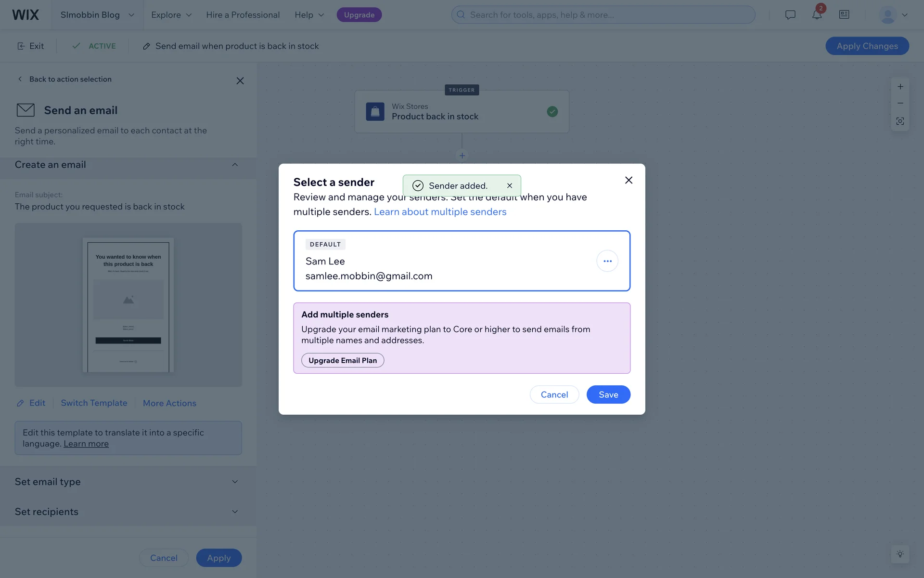
Task: Expand the Set recipients section
Action: pyautogui.click(x=235, y=512)
